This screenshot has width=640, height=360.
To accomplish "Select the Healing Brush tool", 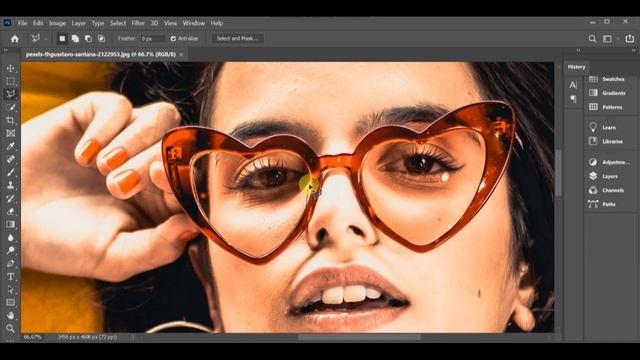I will (11, 159).
